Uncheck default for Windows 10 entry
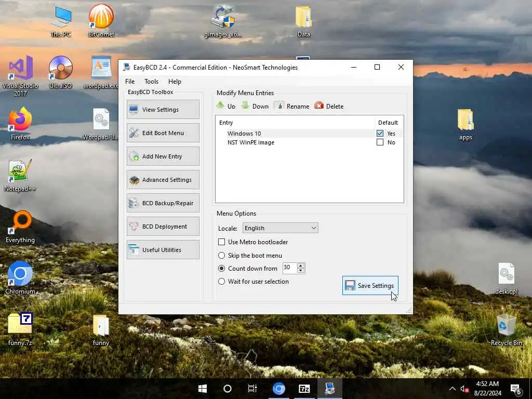 point(380,134)
